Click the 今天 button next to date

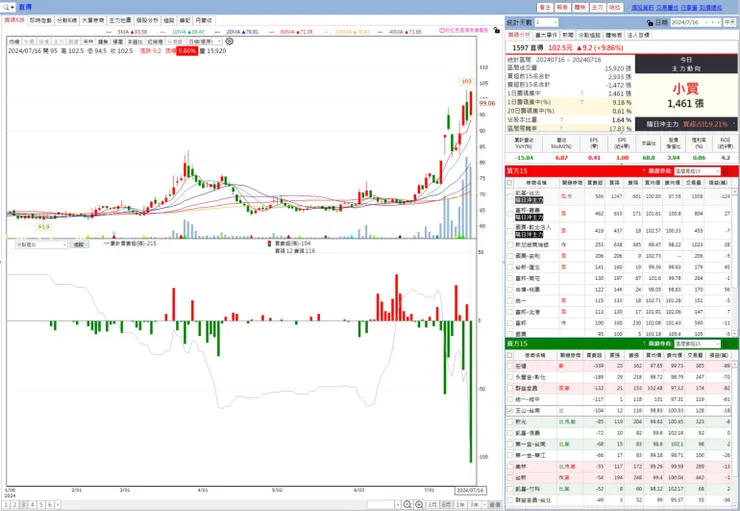(730, 23)
